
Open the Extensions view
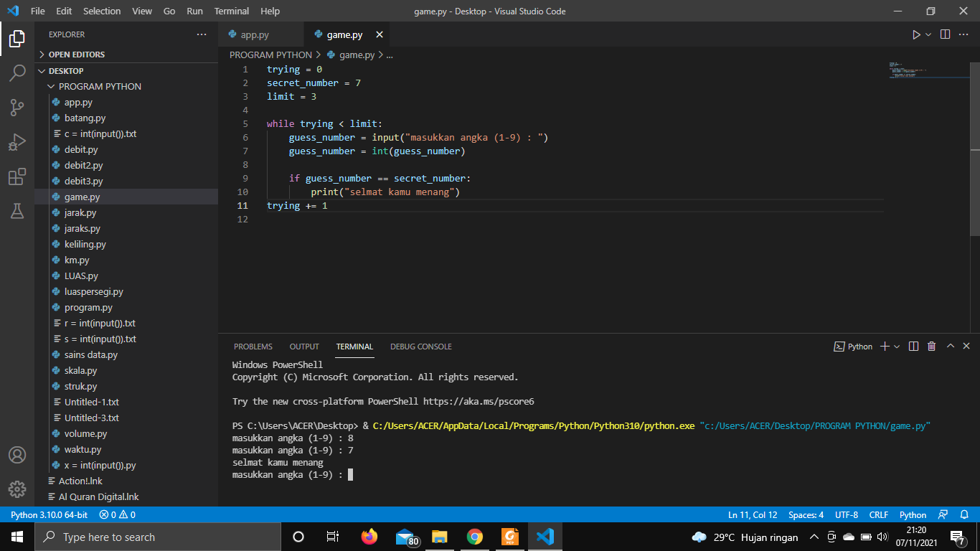(17, 176)
